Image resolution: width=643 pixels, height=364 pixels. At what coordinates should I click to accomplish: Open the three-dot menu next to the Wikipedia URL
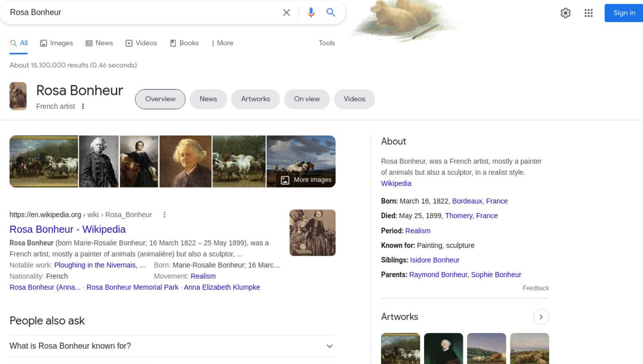[x=164, y=214]
